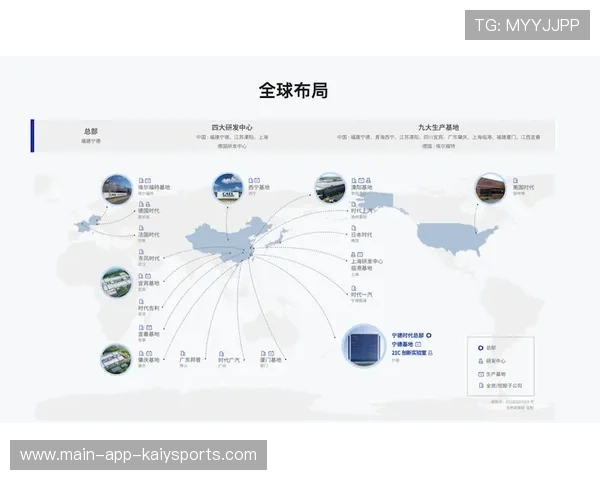
Task: Click the document icon above 日本时代
Action: click(354, 228)
